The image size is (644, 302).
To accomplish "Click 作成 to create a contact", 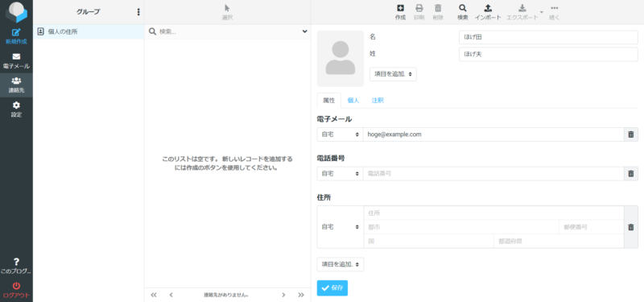I will (400, 12).
